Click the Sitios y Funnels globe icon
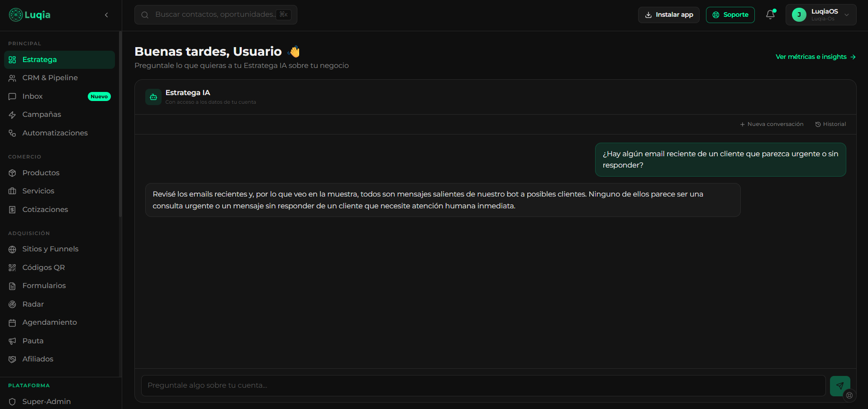This screenshot has width=868, height=409. [x=12, y=249]
